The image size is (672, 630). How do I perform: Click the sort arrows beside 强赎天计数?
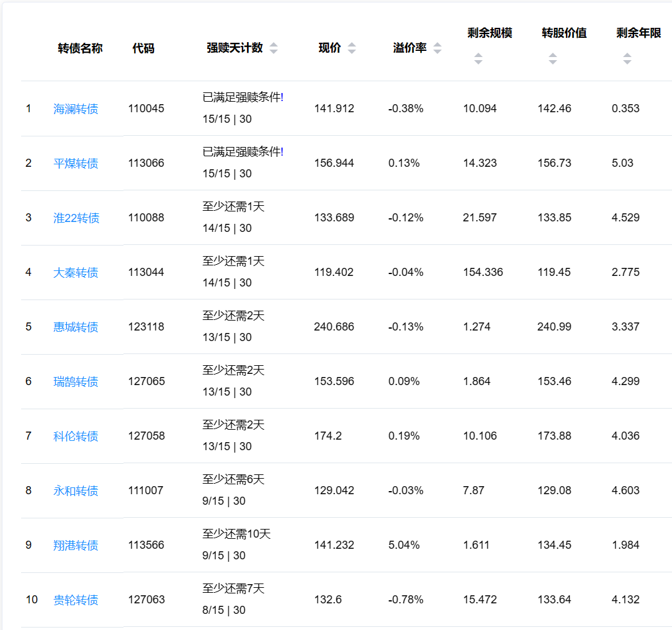point(273,48)
